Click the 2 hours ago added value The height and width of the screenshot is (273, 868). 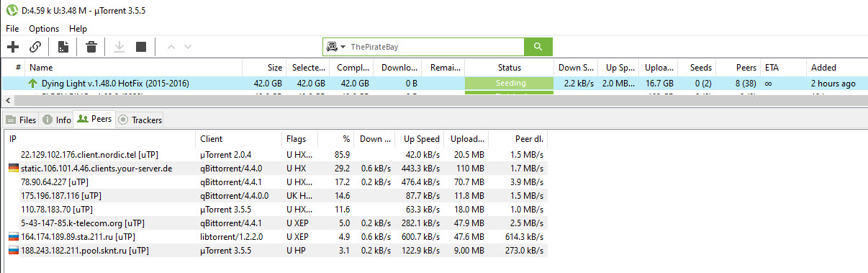[x=833, y=84]
